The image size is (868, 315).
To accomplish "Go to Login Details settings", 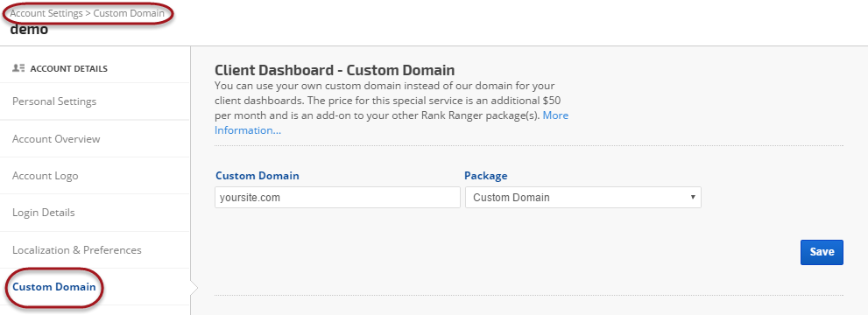I will coord(43,213).
